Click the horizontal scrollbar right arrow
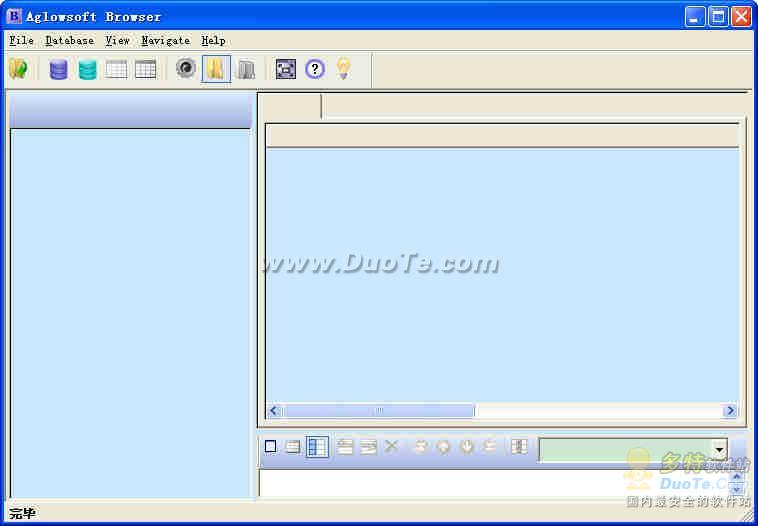 click(730, 411)
